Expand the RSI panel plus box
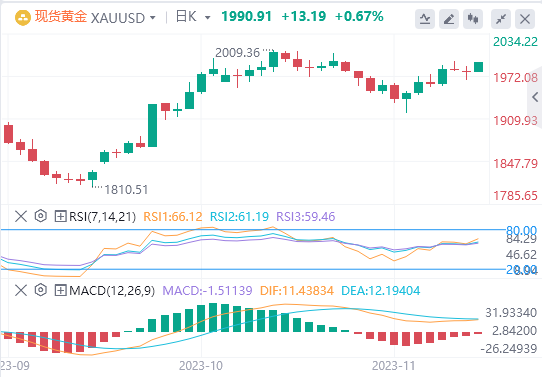The width and height of the screenshot is (542, 377). click(60, 217)
